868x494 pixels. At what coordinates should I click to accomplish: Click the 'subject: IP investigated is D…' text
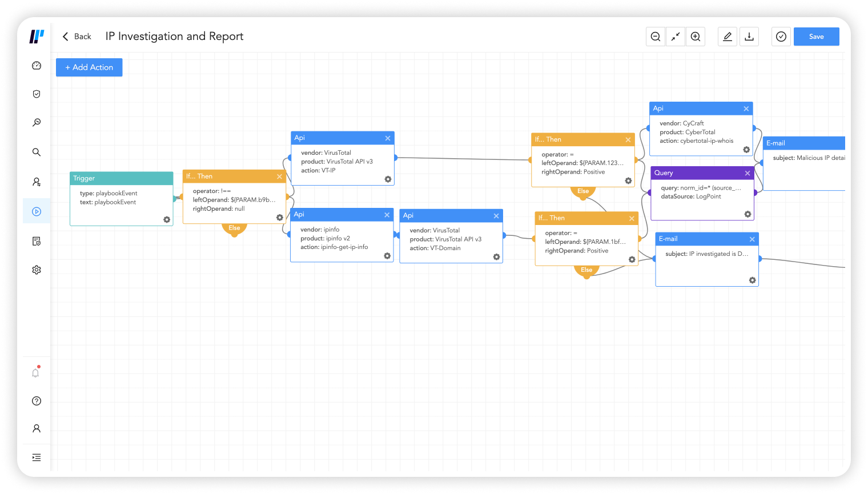(x=707, y=254)
